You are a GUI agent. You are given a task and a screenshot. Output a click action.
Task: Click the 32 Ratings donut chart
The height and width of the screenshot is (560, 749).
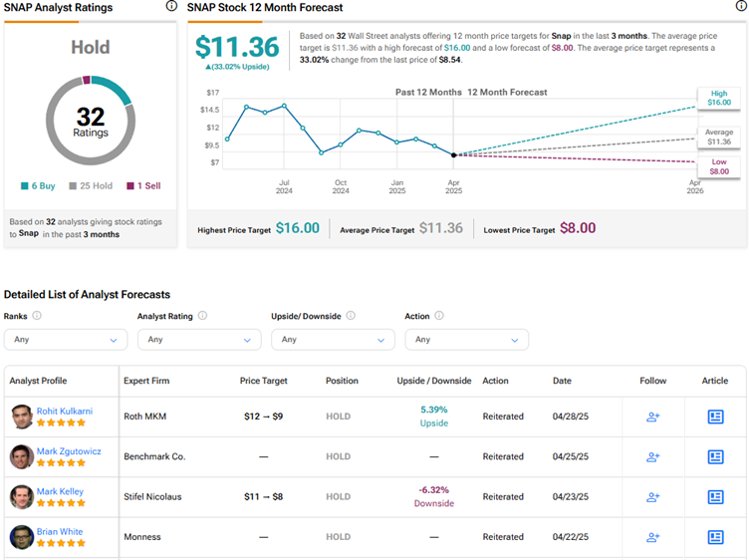pyautogui.click(x=91, y=121)
